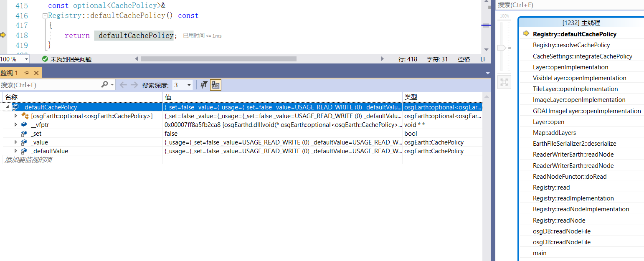Click the yellow arrow current statement marker in gutter
The width and height of the screenshot is (644, 261).
coord(3,35)
